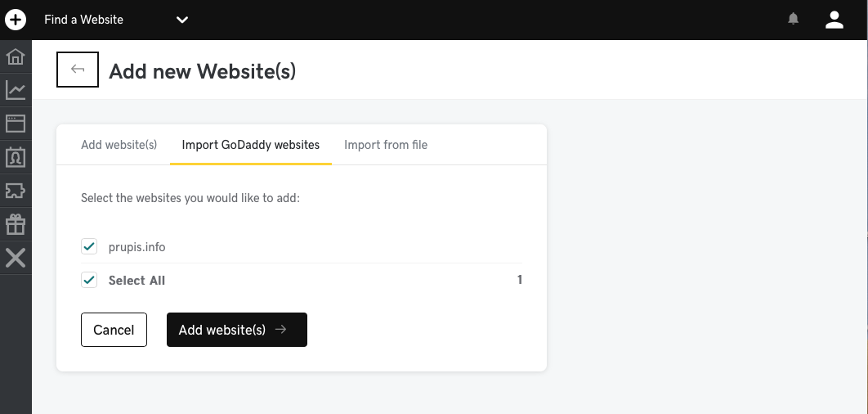Click the X tools icon in sidebar
The image size is (868, 414).
(x=16, y=258)
